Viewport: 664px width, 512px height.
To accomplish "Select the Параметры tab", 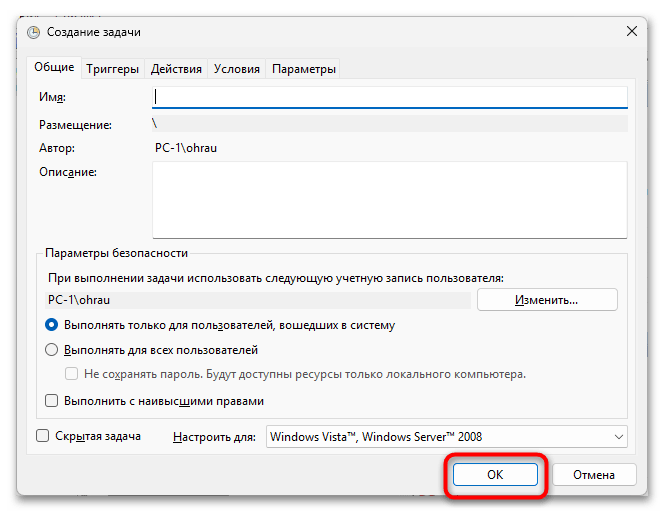I will point(304,69).
